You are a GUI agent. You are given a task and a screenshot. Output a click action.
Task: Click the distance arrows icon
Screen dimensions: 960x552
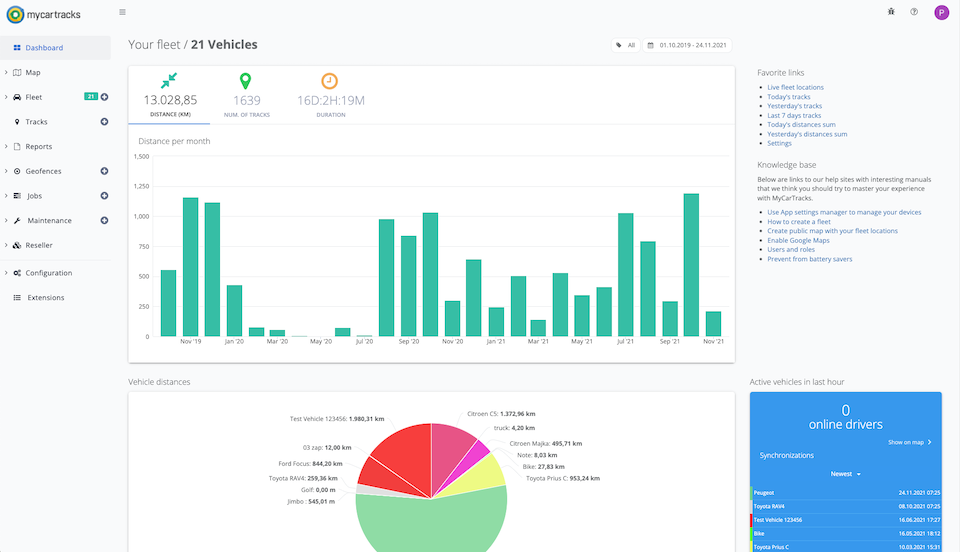(x=169, y=81)
